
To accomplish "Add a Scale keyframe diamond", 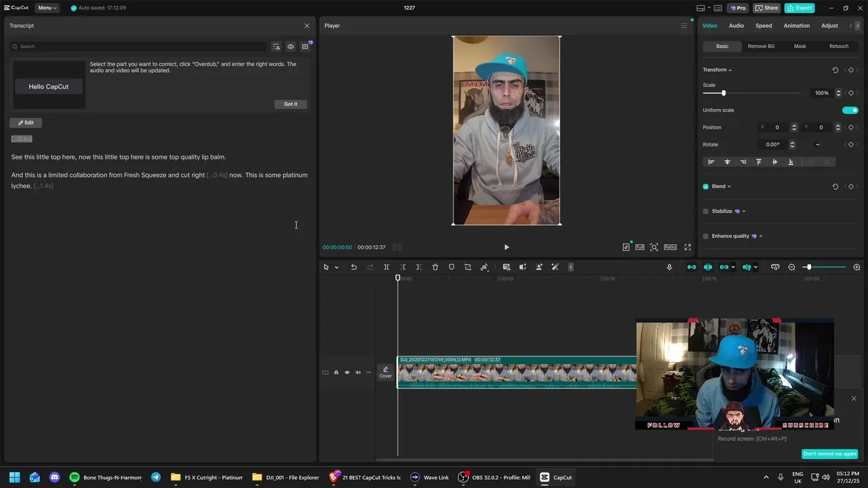I will click(851, 93).
